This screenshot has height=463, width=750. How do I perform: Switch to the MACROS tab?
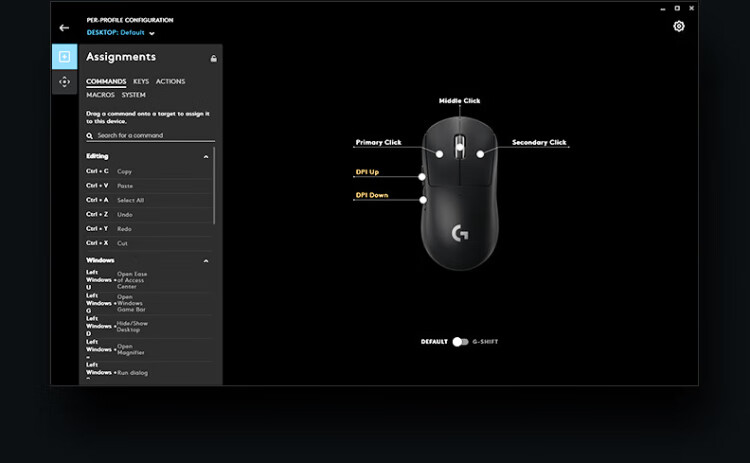[x=100, y=95]
